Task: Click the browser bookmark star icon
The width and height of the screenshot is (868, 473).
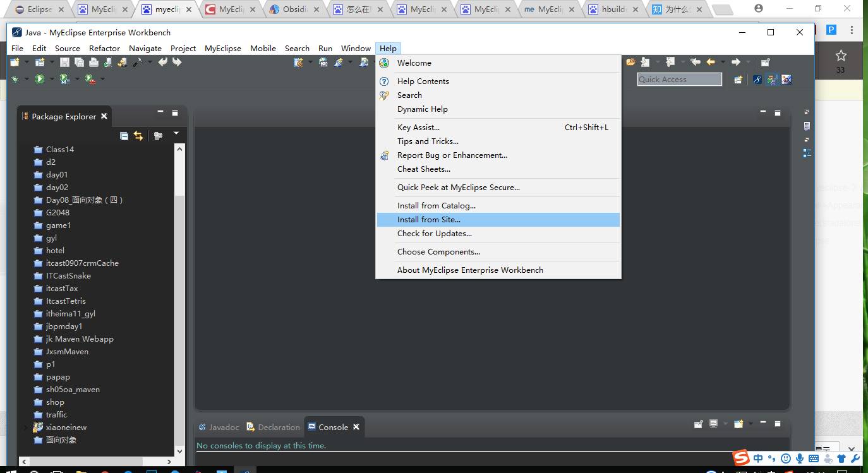Action: point(840,56)
